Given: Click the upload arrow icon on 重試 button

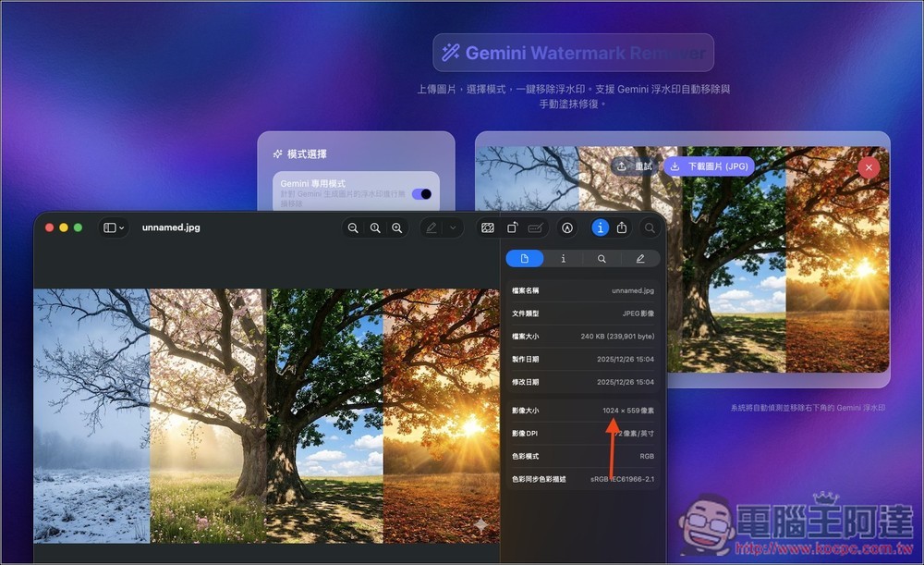Looking at the screenshot, I should tap(622, 166).
